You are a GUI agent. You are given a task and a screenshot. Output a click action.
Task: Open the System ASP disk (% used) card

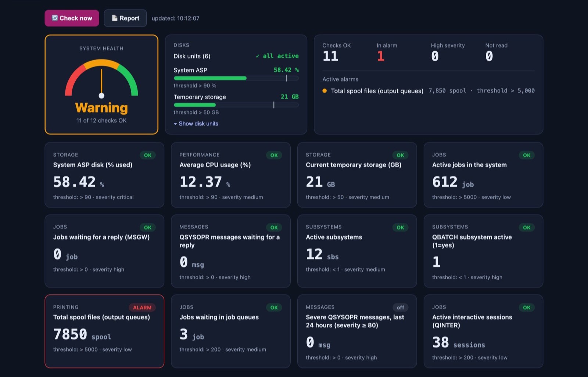click(x=104, y=175)
